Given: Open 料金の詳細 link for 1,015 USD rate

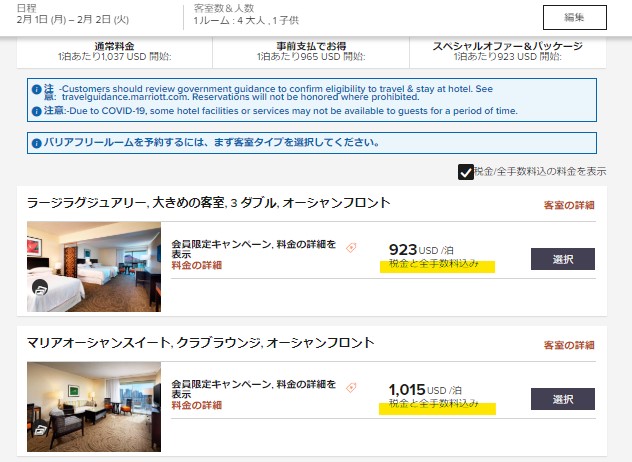Looking at the screenshot, I should tap(197, 405).
